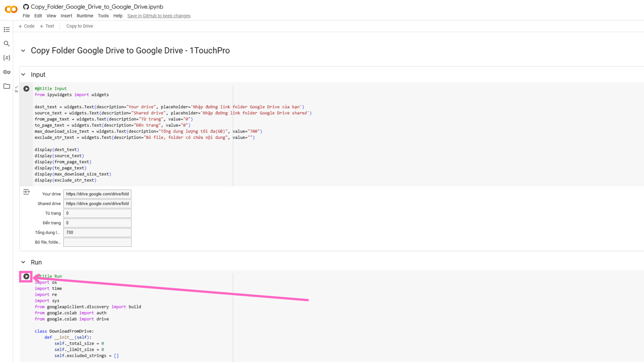Click the Your drive URL input field

coord(97,194)
